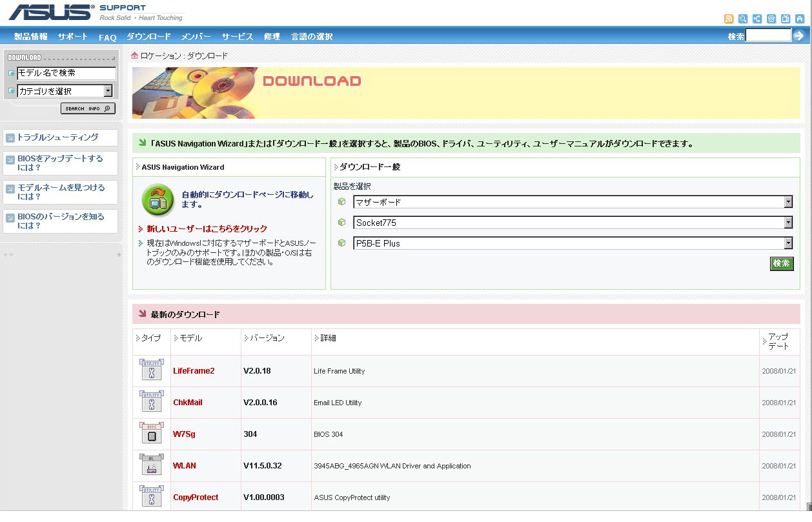This screenshot has height=522, width=812.
Task: Sort by the アップデート column header
Action: pos(778,342)
